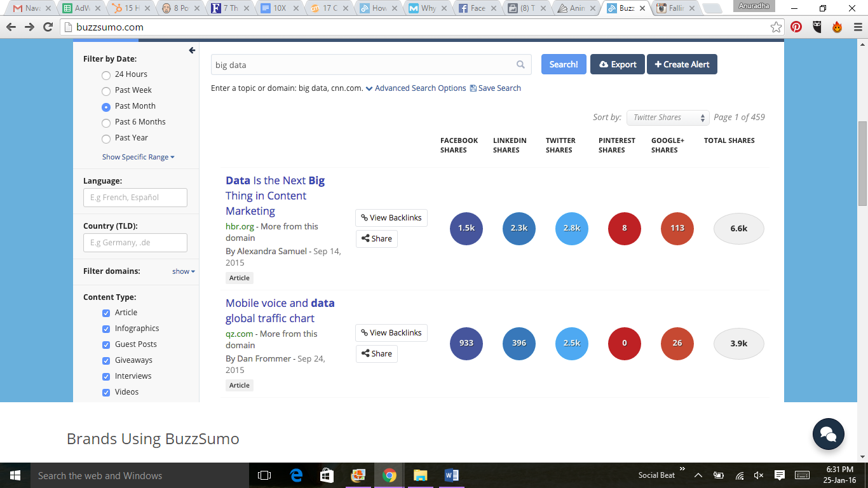Click the 6.6k total shares bubble
The width and height of the screenshot is (868, 488).
[x=738, y=229]
